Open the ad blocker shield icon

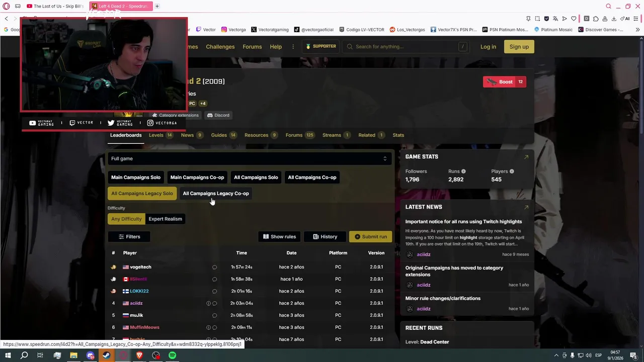[546, 19]
